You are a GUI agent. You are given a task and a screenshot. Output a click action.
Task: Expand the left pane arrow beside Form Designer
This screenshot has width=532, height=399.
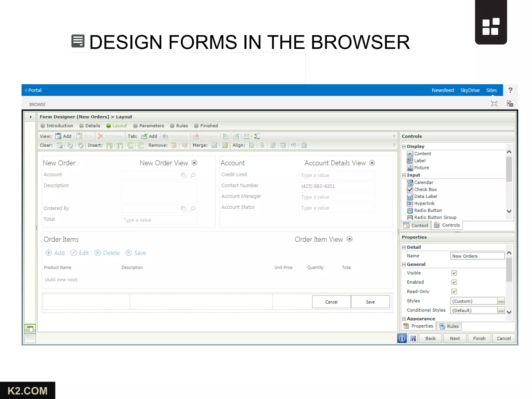(31, 117)
